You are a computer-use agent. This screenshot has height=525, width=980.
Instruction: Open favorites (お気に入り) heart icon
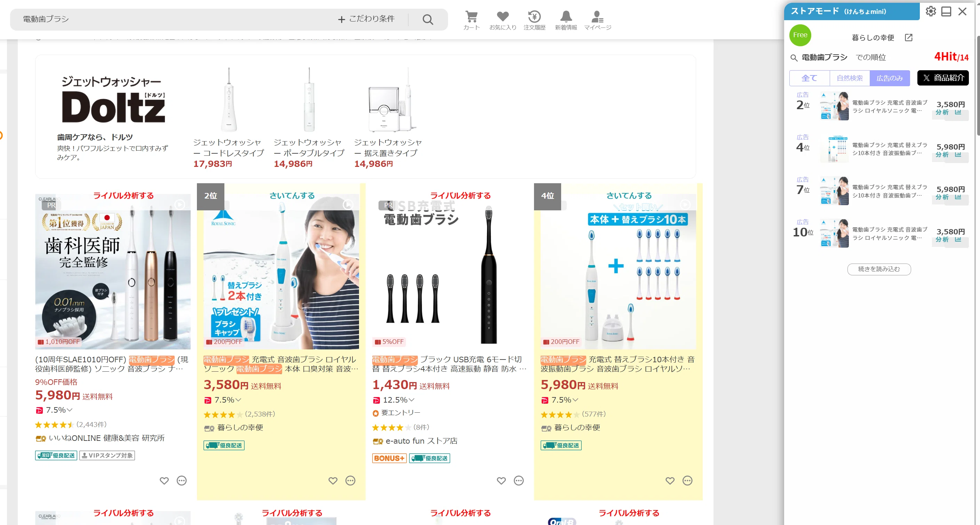click(503, 20)
